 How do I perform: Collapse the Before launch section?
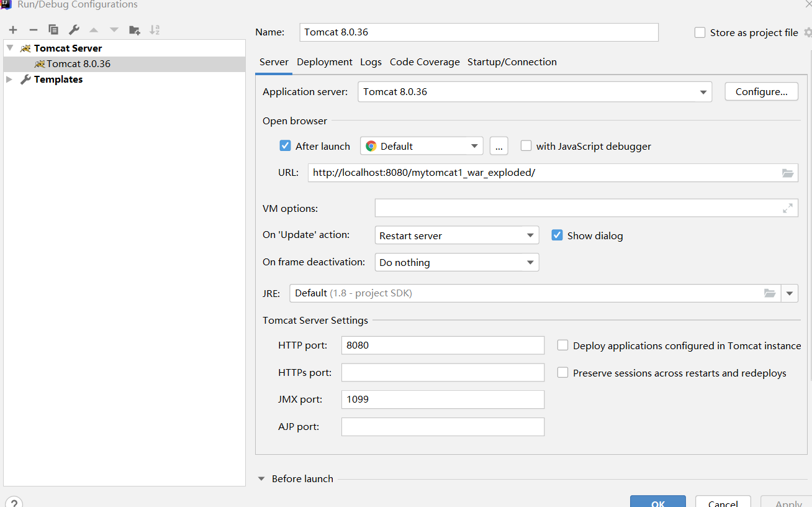pyautogui.click(x=261, y=479)
